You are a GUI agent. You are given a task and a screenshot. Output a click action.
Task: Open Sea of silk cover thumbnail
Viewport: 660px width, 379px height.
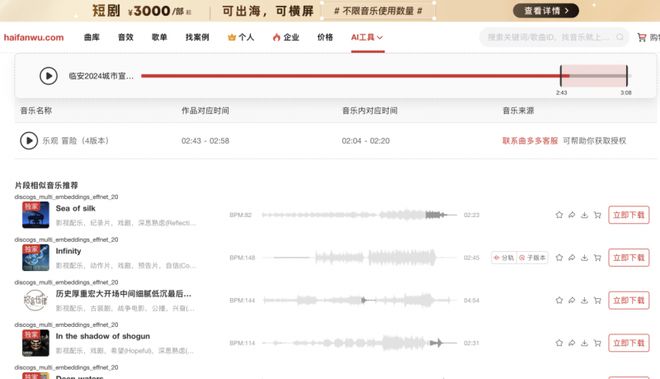(x=35, y=215)
